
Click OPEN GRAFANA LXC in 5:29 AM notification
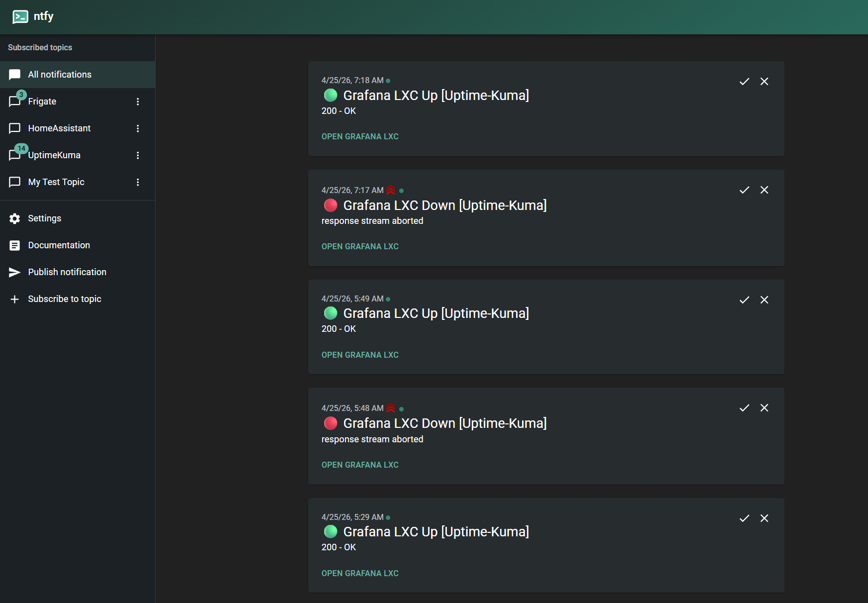pyautogui.click(x=360, y=573)
